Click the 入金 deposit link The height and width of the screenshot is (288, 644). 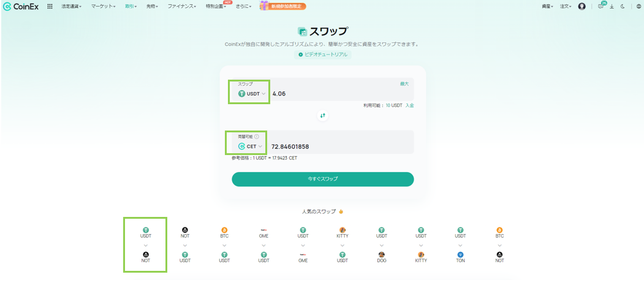410,105
